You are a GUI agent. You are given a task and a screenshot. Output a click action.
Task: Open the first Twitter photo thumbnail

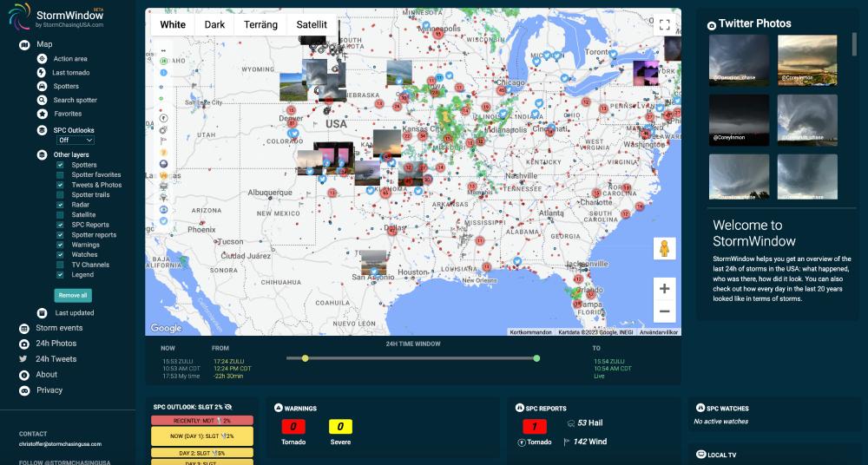(x=739, y=61)
